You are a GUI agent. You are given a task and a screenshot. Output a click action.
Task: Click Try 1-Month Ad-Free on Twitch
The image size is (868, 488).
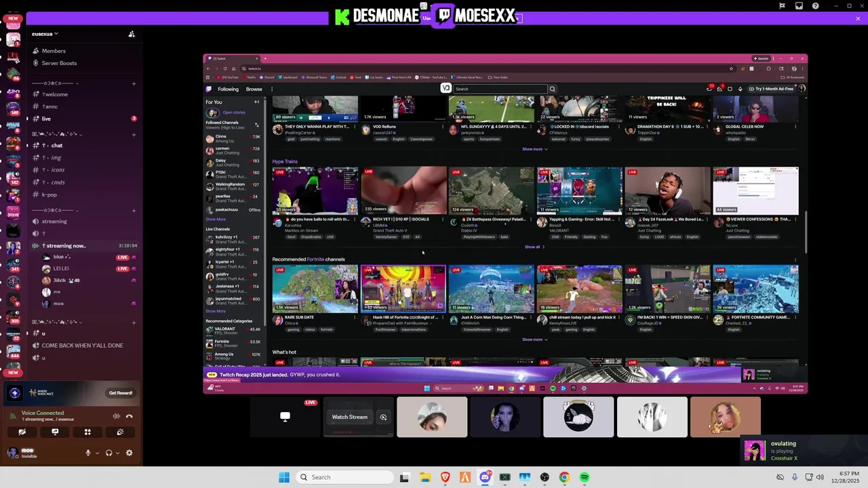pos(771,89)
